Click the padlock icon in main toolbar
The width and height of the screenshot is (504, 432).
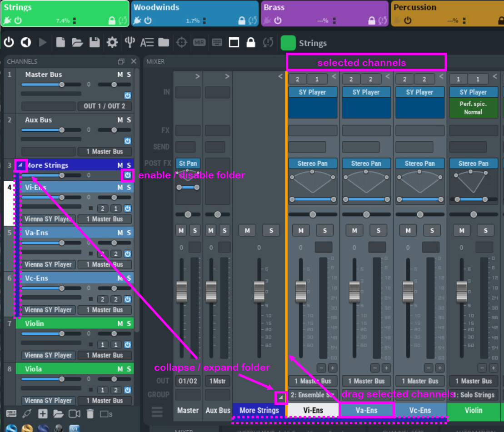250,43
